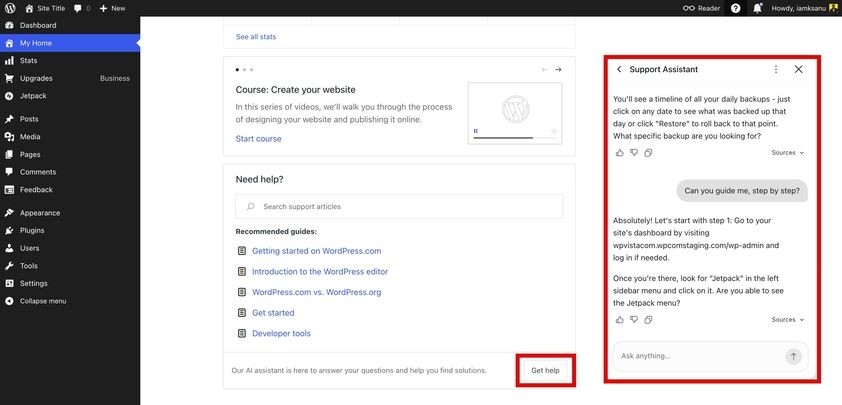
Task: Click the WordPress logo in the admin bar
Action: 11,8
